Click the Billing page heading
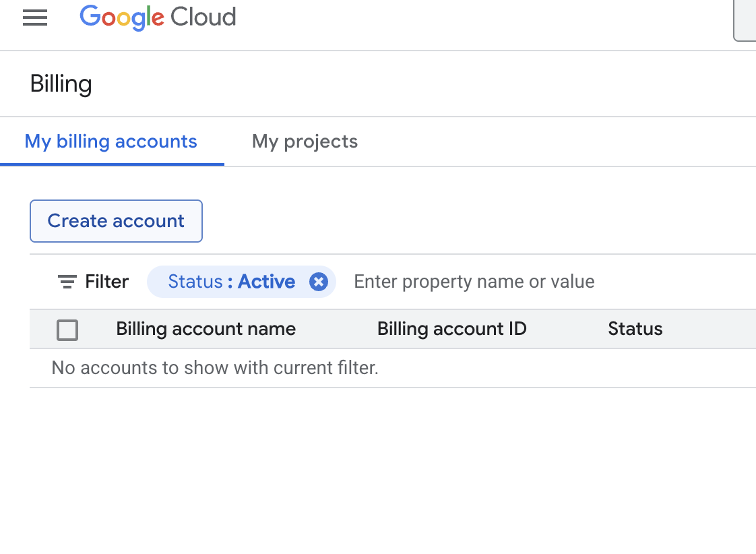The height and width of the screenshot is (554, 756). [61, 84]
